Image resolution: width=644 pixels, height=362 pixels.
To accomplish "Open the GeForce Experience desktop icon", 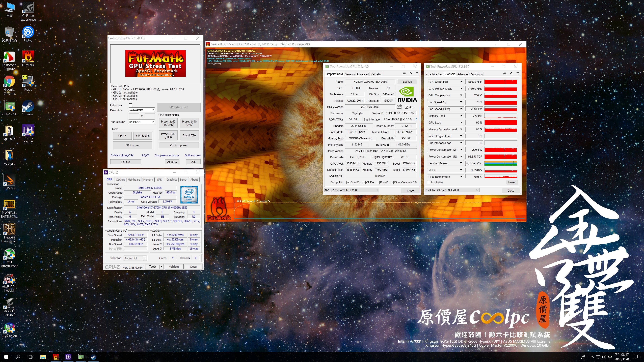I will (x=28, y=11).
